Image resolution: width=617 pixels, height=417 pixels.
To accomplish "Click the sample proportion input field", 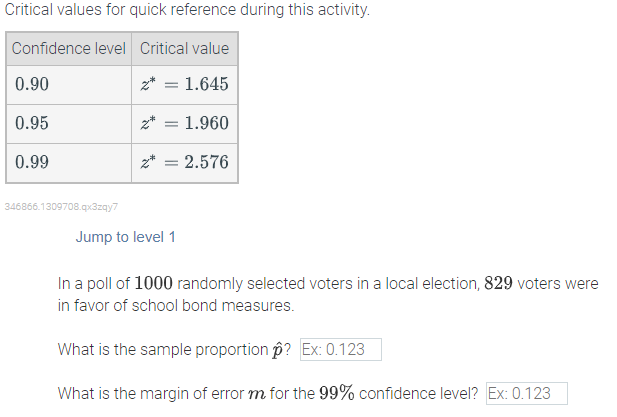I will (x=341, y=349).
